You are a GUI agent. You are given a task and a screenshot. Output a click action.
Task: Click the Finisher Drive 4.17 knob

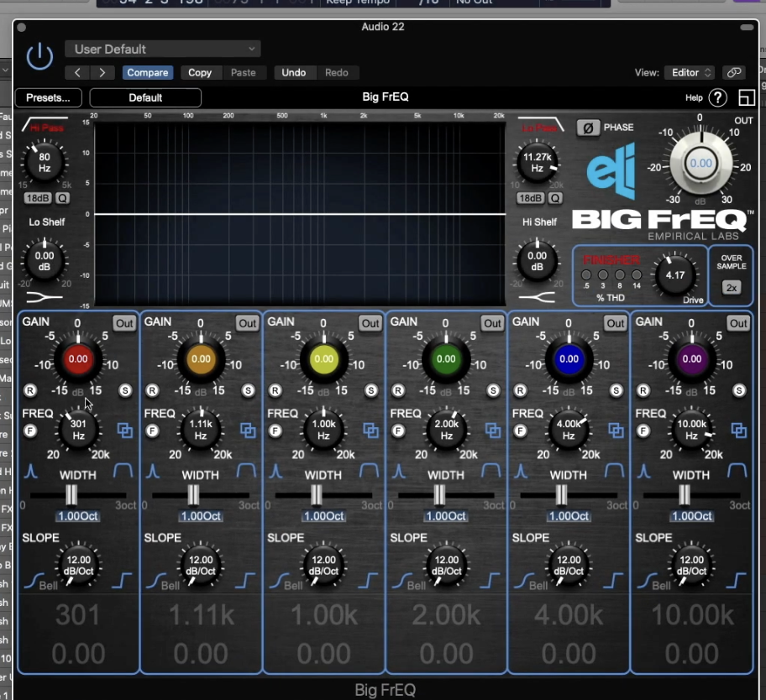point(675,275)
